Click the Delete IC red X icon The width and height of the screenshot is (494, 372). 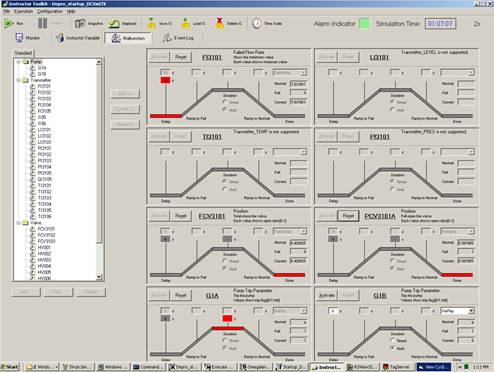219,23
